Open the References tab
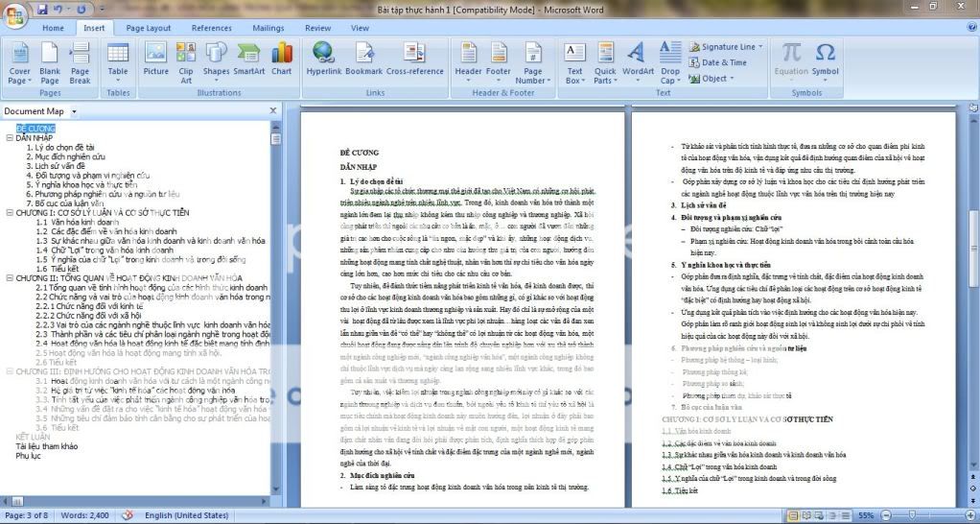The height and width of the screenshot is (524, 980). point(211,28)
